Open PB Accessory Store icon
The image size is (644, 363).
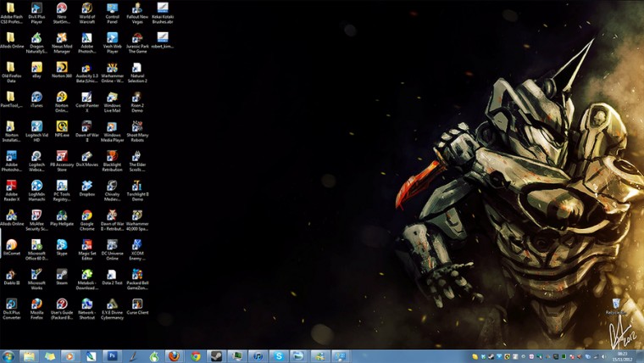coord(62,161)
